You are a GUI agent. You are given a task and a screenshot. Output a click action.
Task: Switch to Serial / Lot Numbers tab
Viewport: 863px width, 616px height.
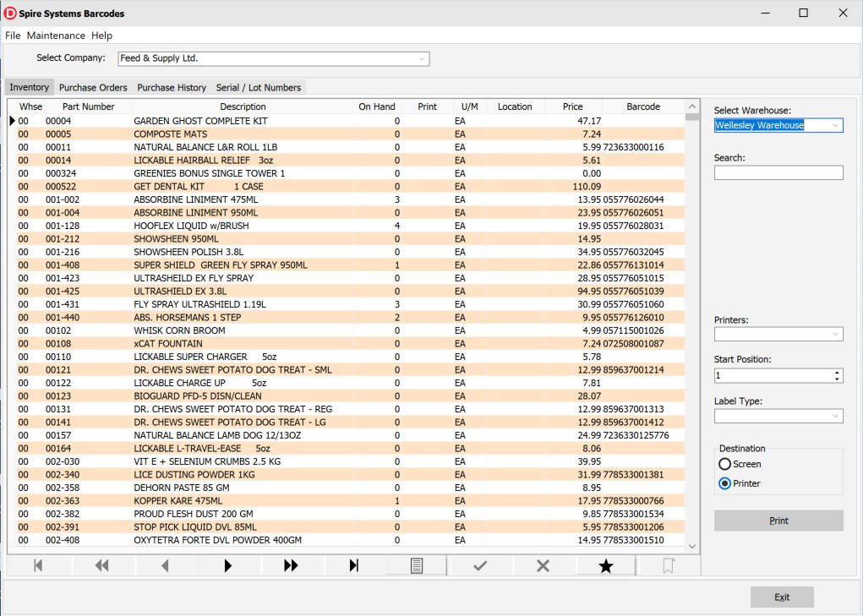(x=259, y=87)
